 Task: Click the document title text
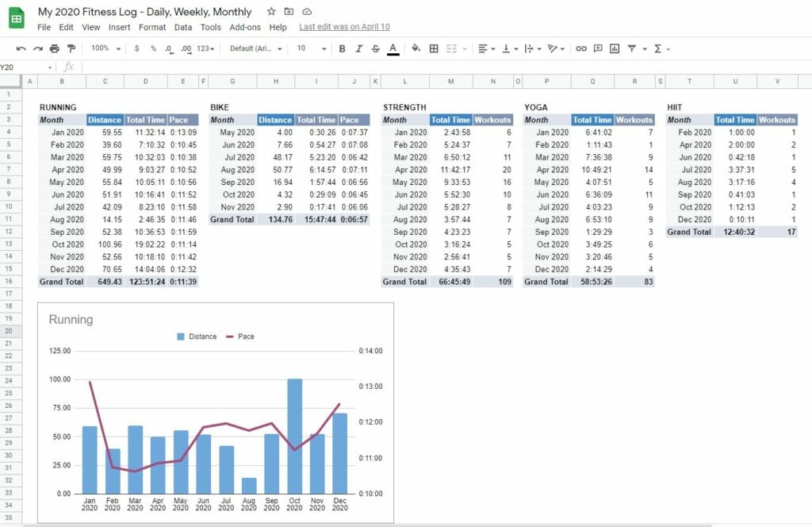click(144, 11)
